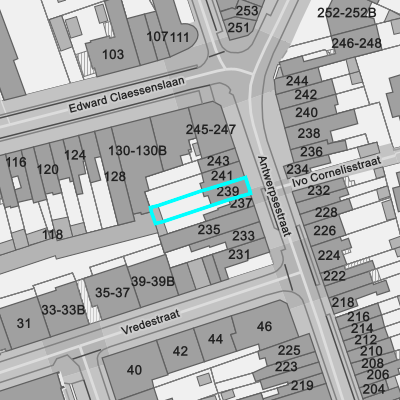
Task: Select building 35-37
Action: coord(112,293)
